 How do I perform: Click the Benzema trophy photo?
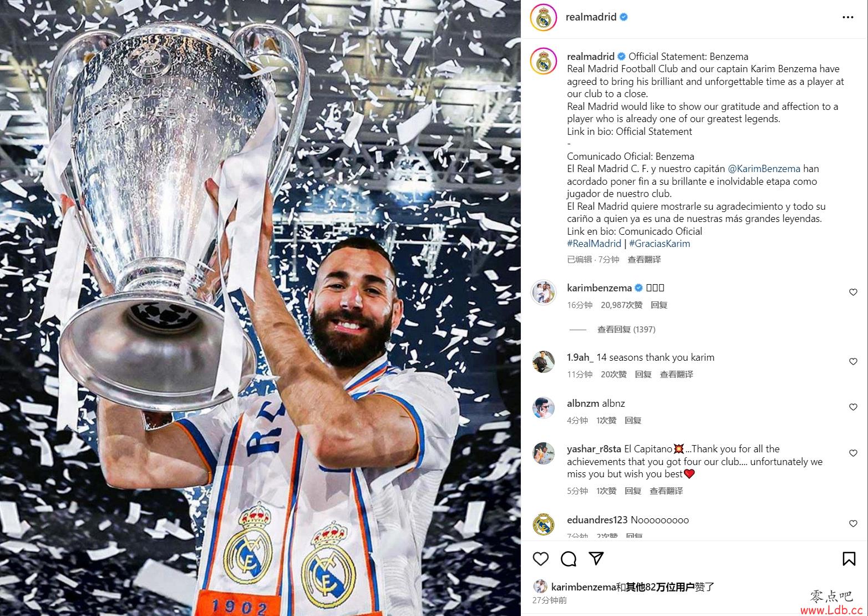coord(261,308)
